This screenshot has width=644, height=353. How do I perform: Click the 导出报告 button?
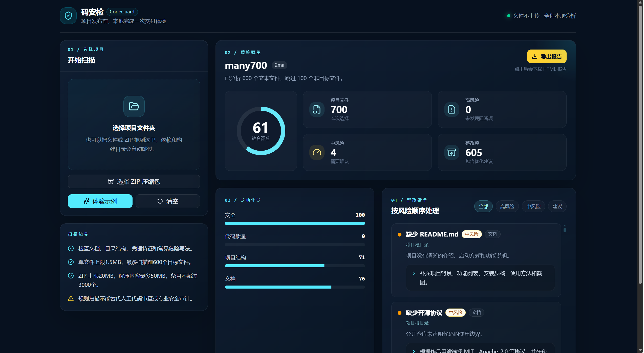coord(547,56)
